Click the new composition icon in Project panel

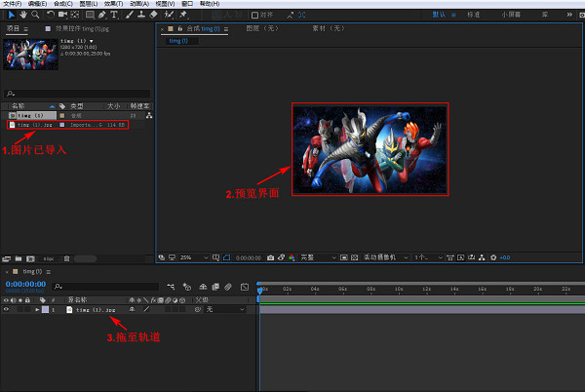tap(30, 258)
